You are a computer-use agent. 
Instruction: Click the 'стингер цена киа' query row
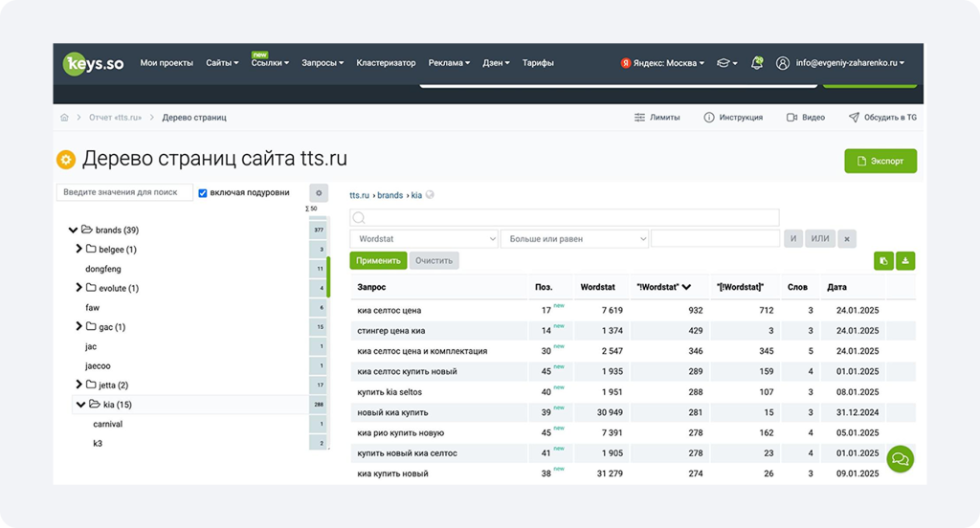tap(634, 331)
